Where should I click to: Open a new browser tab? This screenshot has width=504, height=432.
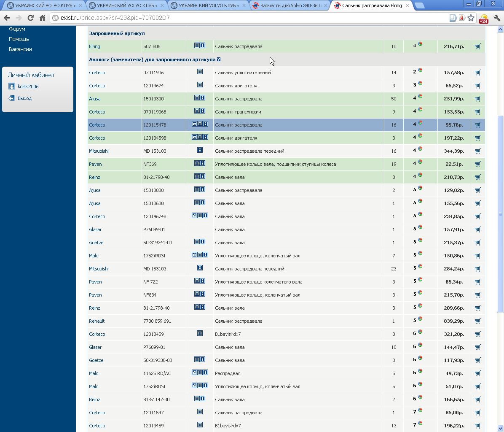coord(419,5)
